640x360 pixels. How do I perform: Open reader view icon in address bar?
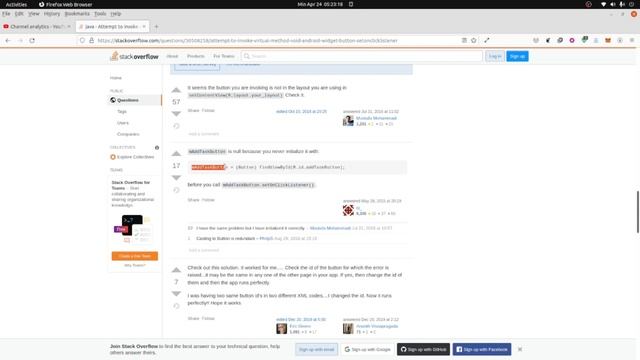pos(464,40)
